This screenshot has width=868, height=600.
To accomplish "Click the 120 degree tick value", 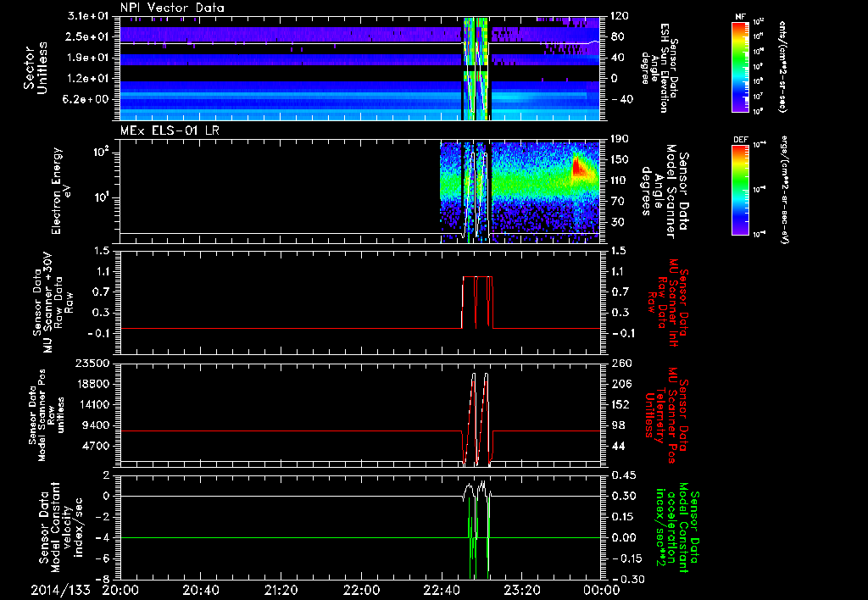I will click(620, 16).
